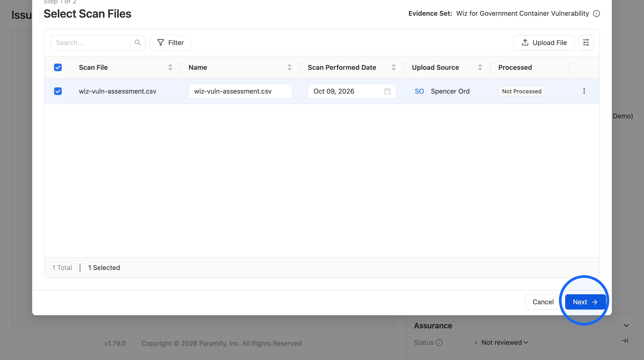Click the SO avatar for Spencer Ord
Image resolution: width=644 pixels, height=360 pixels.
[419, 91]
